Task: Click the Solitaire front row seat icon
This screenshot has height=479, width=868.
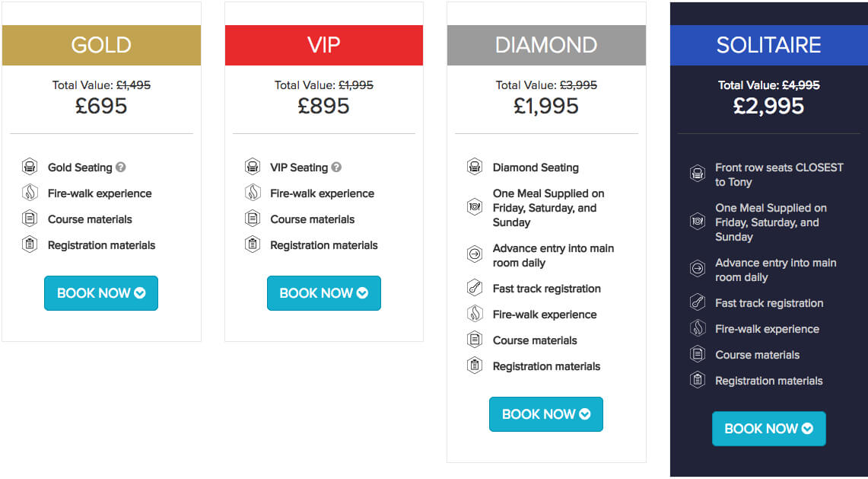Action: 698,174
